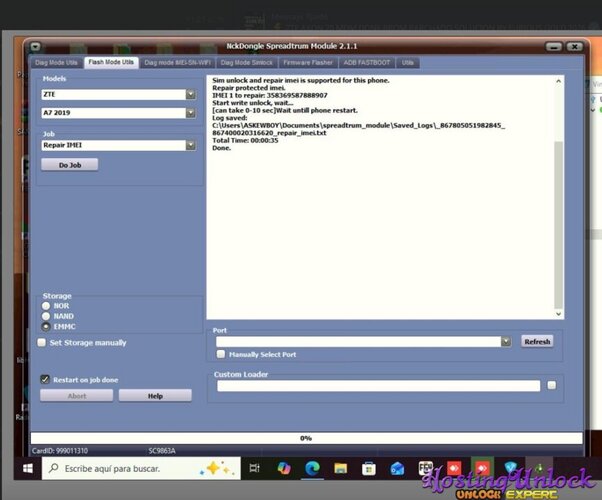The image size is (602, 500).
Task: Enable Set Storage manually checkbox
Action: [x=41, y=342]
